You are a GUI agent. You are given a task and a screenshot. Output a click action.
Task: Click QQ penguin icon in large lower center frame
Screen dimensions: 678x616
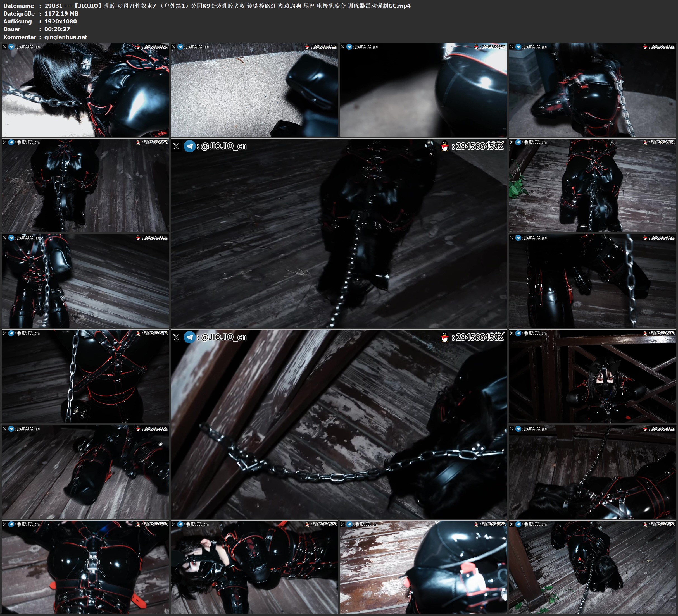click(x=445, y=337)
